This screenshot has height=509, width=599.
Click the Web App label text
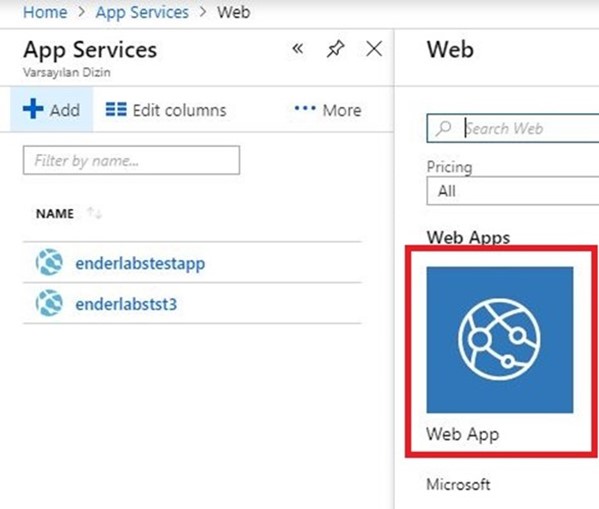pyautogui.click(x=463, y=434)
